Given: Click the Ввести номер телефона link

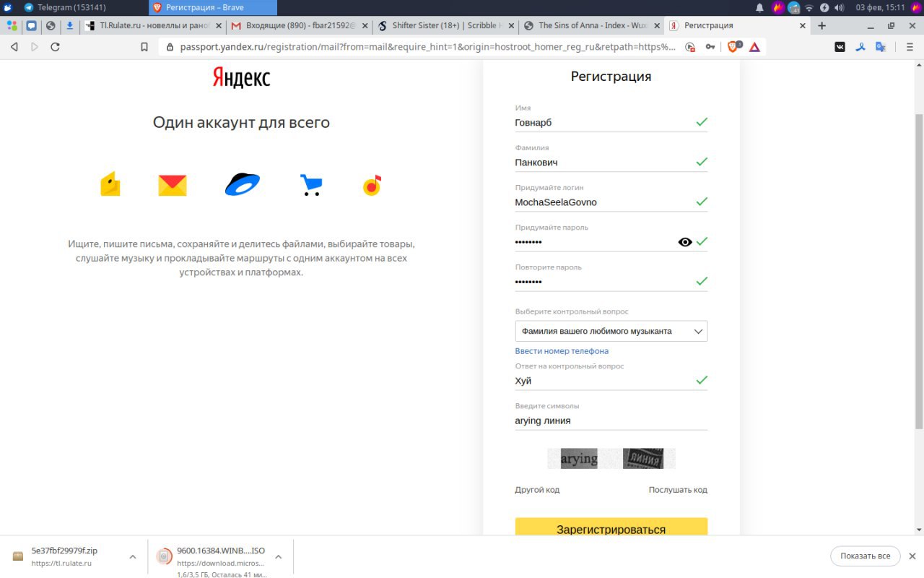Looking at the screenshot, I should [x=562, y=351].
